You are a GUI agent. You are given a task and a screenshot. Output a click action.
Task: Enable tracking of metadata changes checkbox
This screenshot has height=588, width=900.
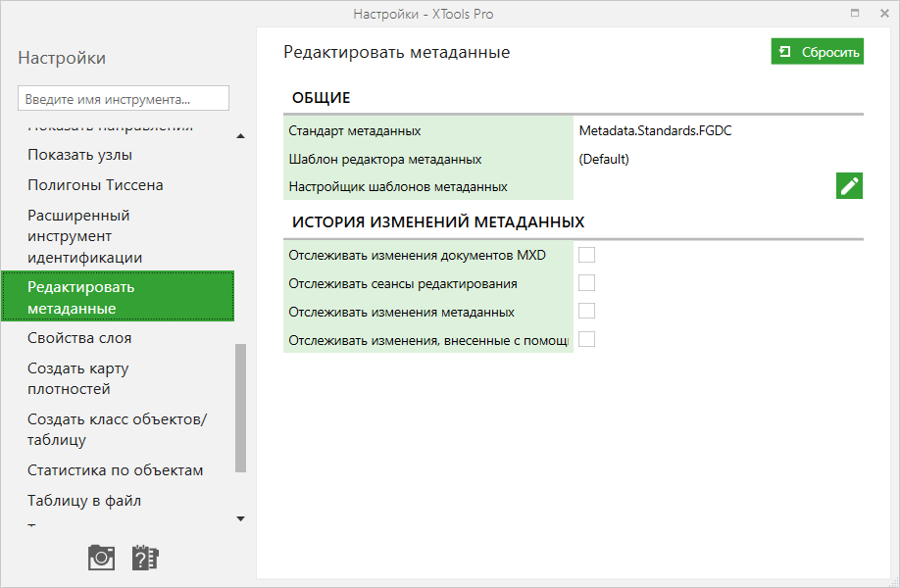pos(586,311)
